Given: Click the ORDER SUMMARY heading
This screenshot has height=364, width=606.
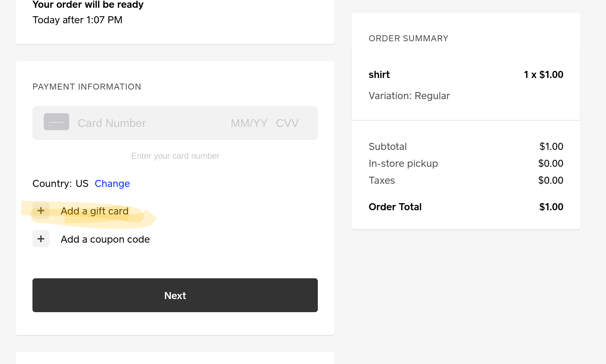Looking at the screenshot, I should tap(408, 38).
